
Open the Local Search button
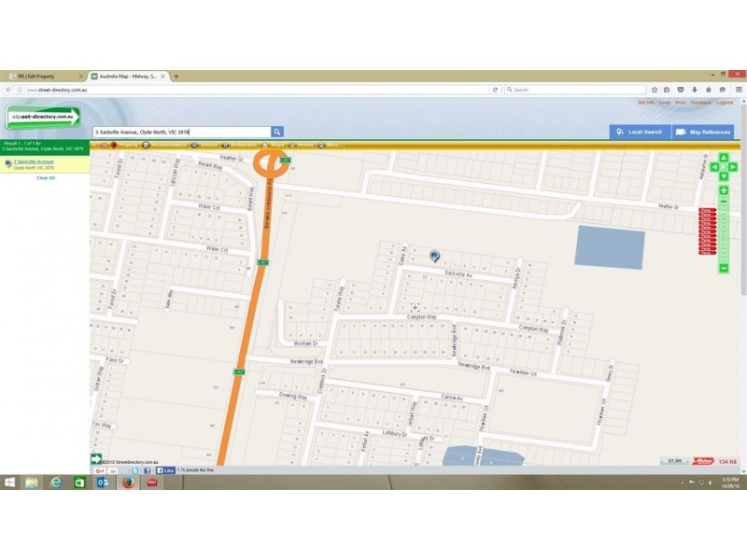(639, 133)
